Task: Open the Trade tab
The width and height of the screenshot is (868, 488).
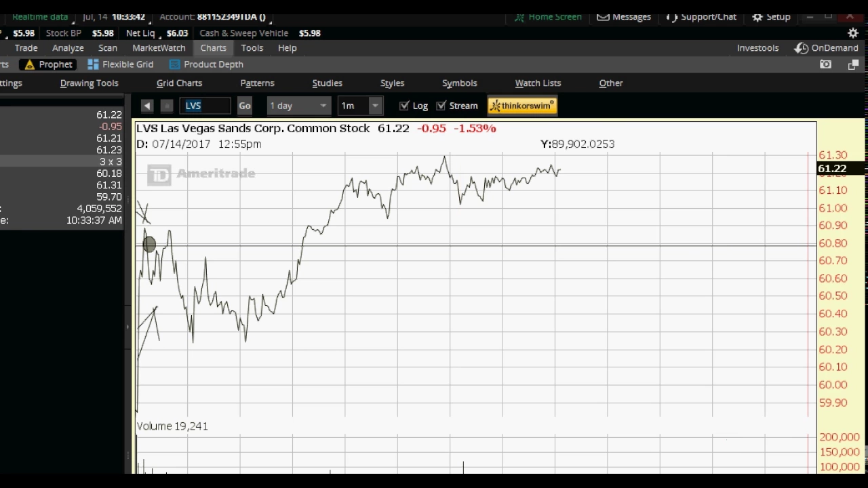Action: coord(26,48)
